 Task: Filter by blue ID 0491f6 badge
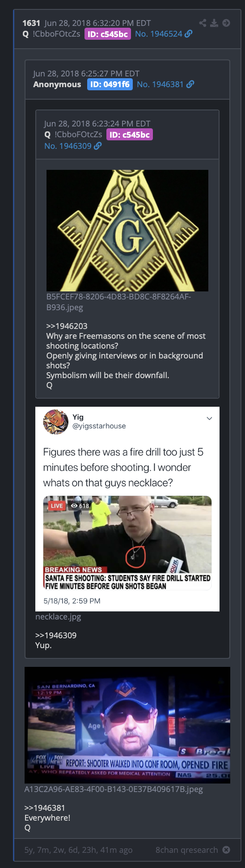(x=110, y=84)
